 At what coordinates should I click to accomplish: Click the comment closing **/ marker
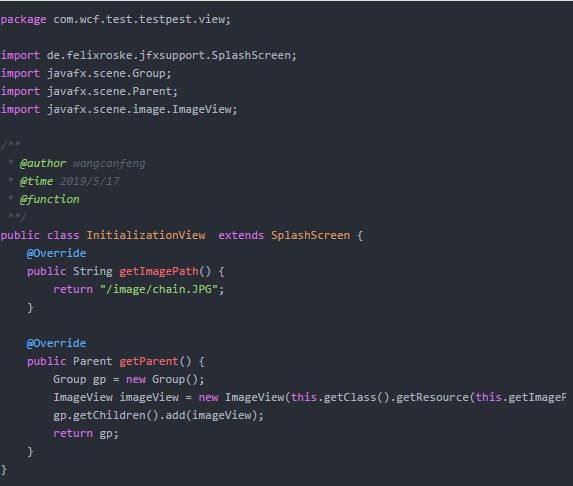click(x=17, y=217)
